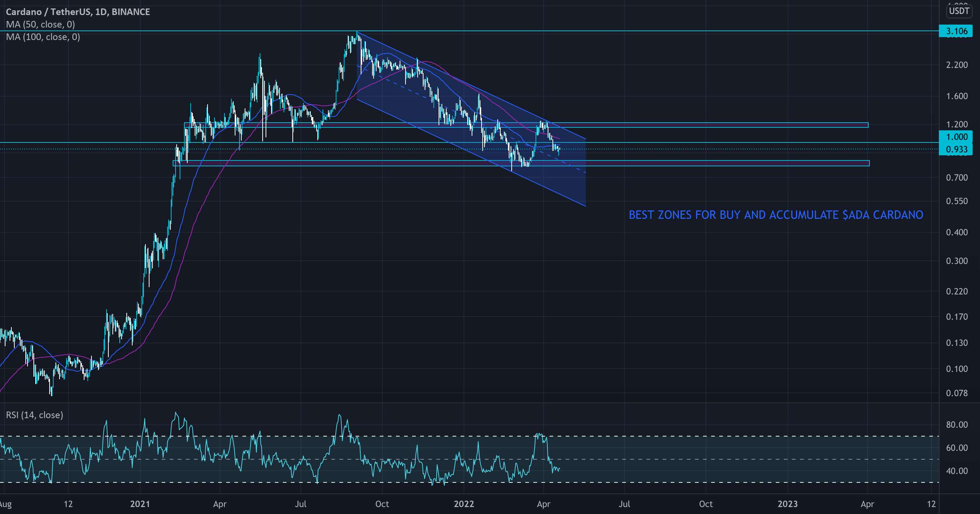Click the 1.600 price axis value
The width and height of the screenshot is (980, 514).
pyautogui.click(x=957, y=96)
